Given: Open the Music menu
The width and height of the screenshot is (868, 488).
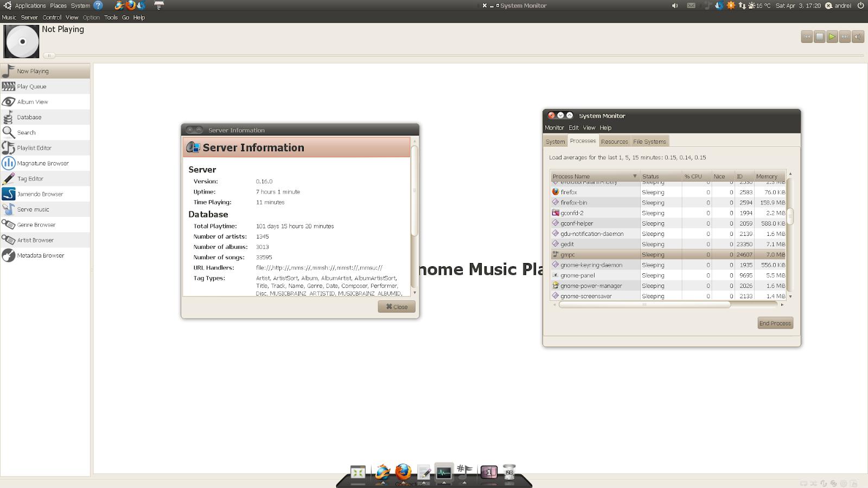Looking at the screenshot, I should point(9,17).
